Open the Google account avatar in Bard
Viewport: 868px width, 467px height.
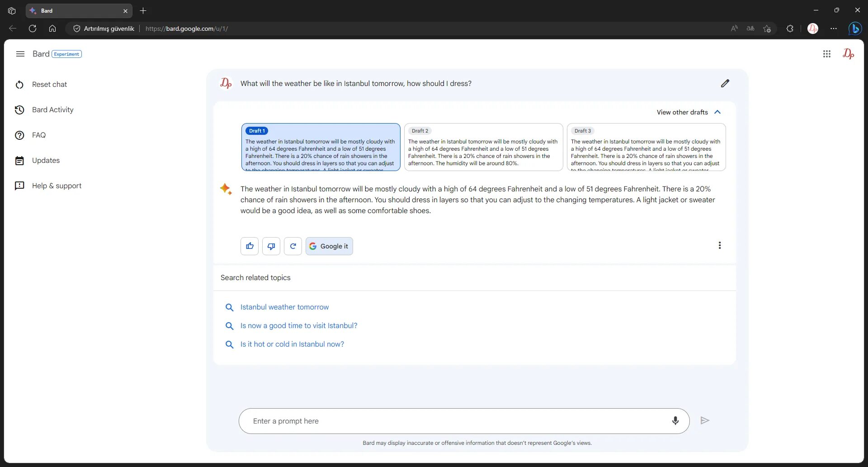(x=849, y=54)
